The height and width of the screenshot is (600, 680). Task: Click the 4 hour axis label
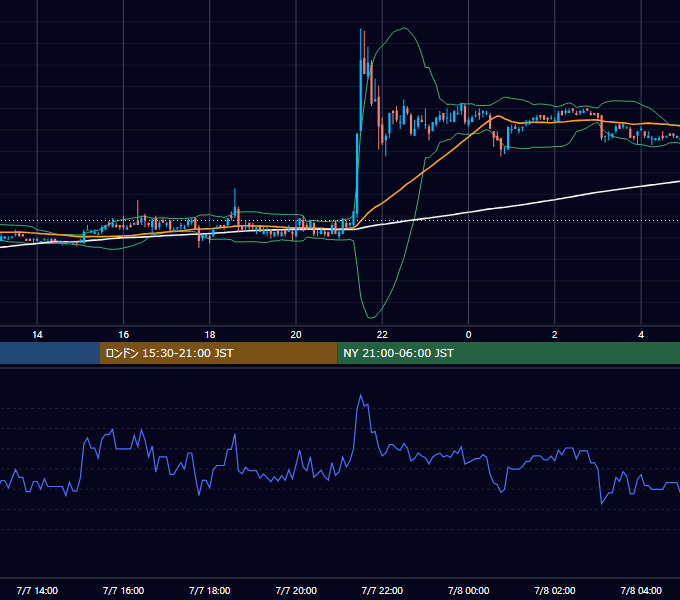[x=641, y=334]
